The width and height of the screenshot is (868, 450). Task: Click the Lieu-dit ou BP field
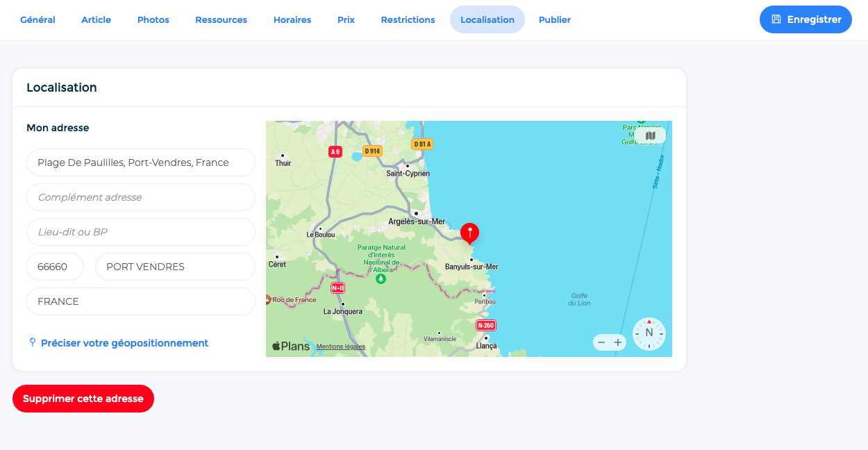click(x=141, y=232)
